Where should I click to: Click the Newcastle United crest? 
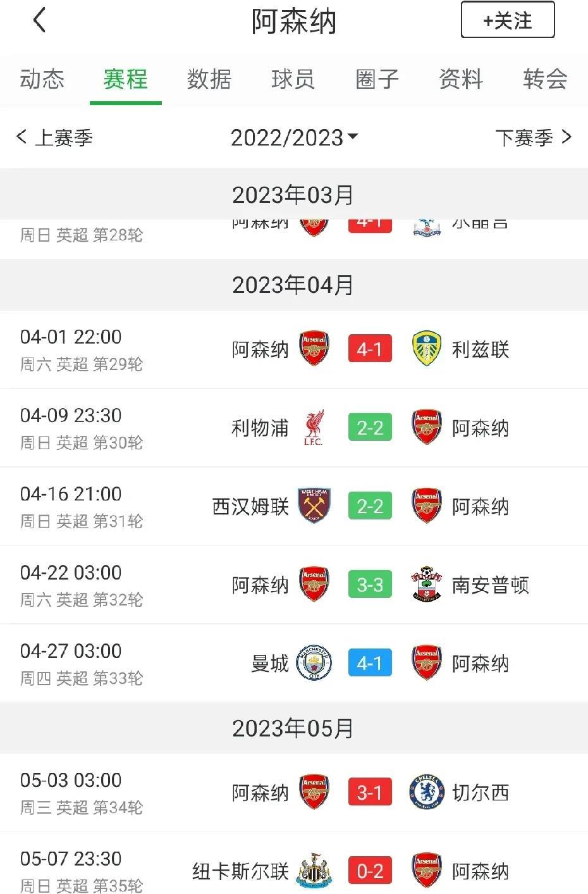(x=314, y=870)
